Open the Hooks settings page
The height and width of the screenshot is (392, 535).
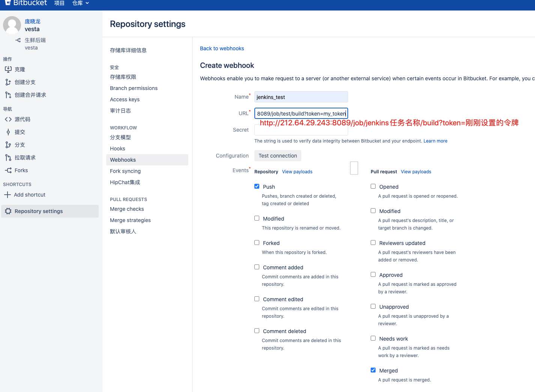(117, 149)
